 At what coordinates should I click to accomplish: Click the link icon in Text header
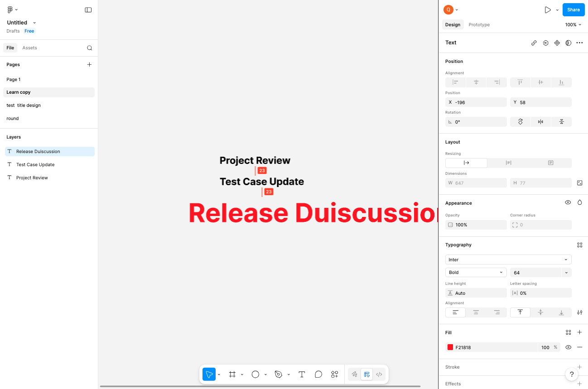click(x=534, y=43)
